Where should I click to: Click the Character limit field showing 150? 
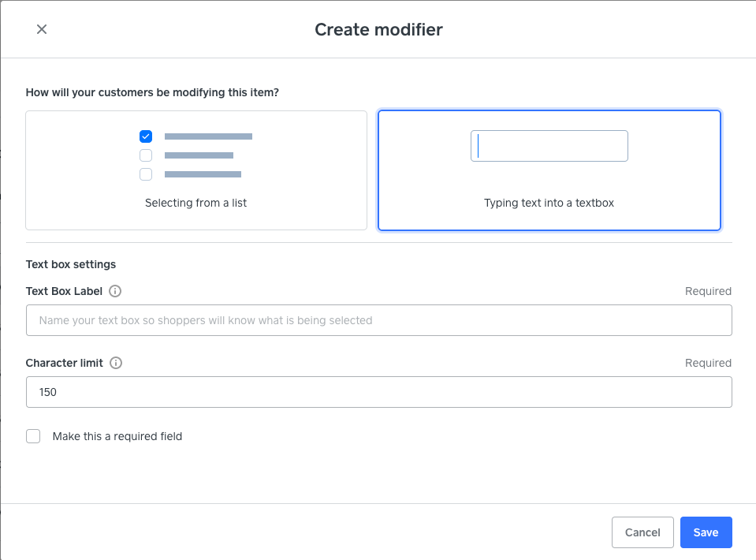378,392
